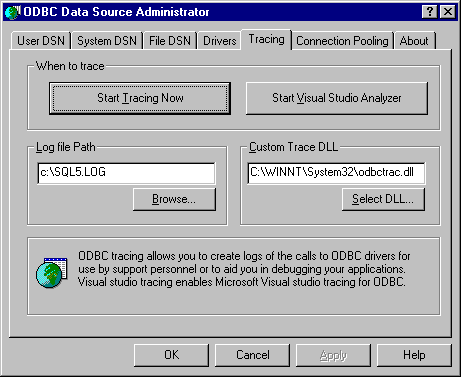
Task: Open the System DSN tab
Action: [x=107, y=41]
